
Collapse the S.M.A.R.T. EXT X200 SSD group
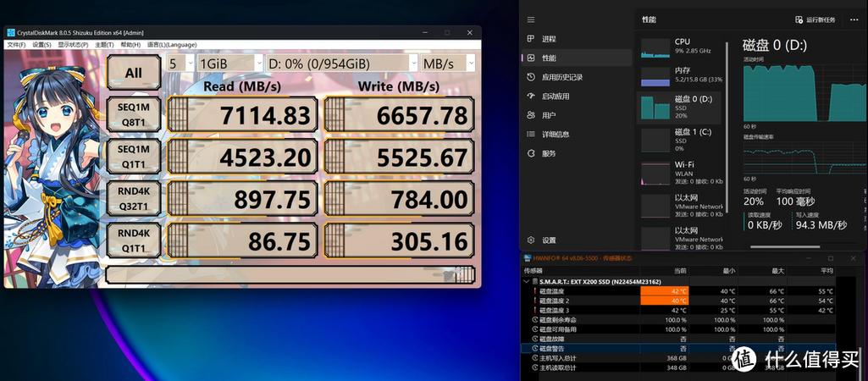(526, 281)
